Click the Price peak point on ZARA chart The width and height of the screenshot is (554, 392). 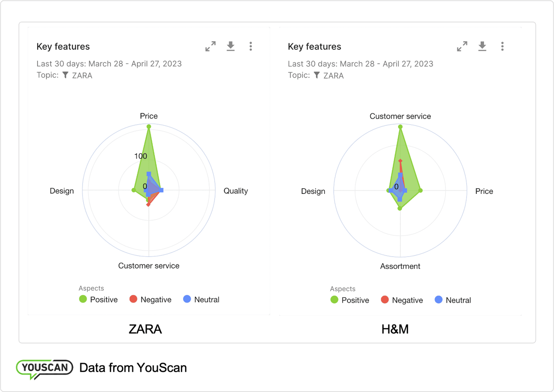[148, 127]
